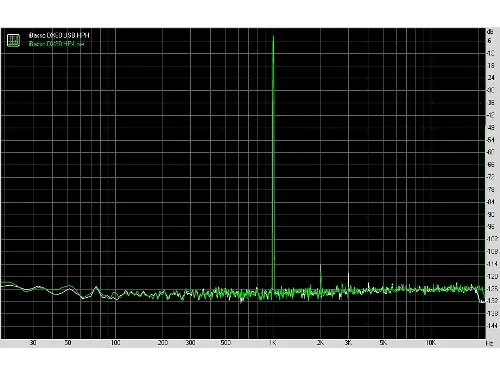The height and width of the screenshot is (375, 500).
Task: Click the second harmonic spike at 2K
Action: 321,277
